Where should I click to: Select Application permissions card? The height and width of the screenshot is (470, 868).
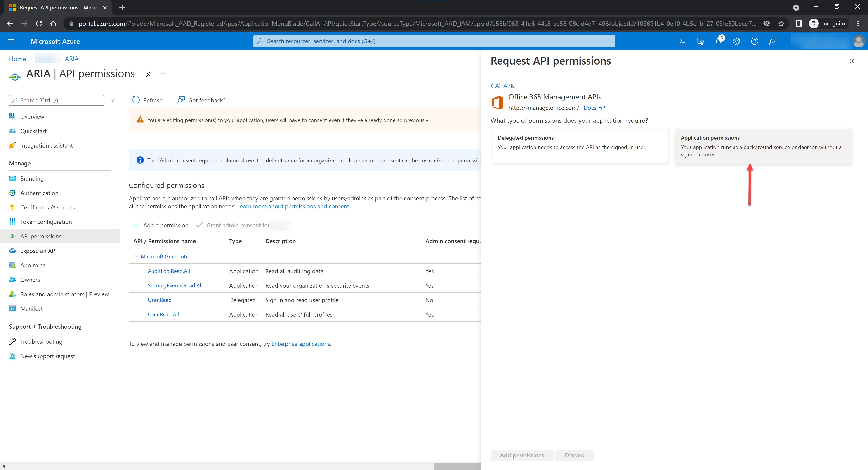pos(764,146)
